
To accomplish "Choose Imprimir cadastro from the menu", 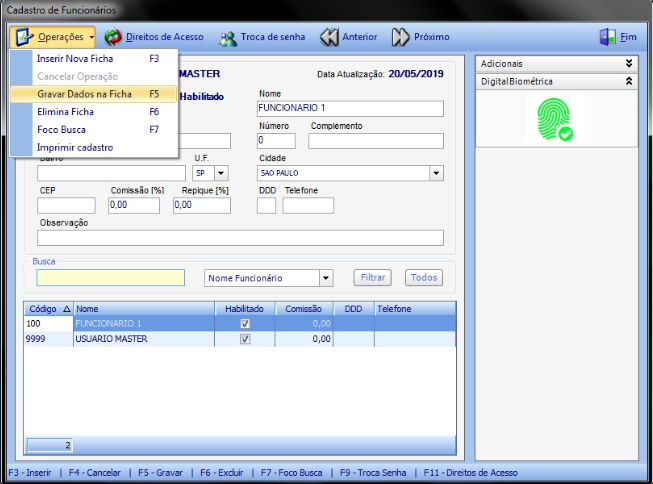I will pos(94,147).
